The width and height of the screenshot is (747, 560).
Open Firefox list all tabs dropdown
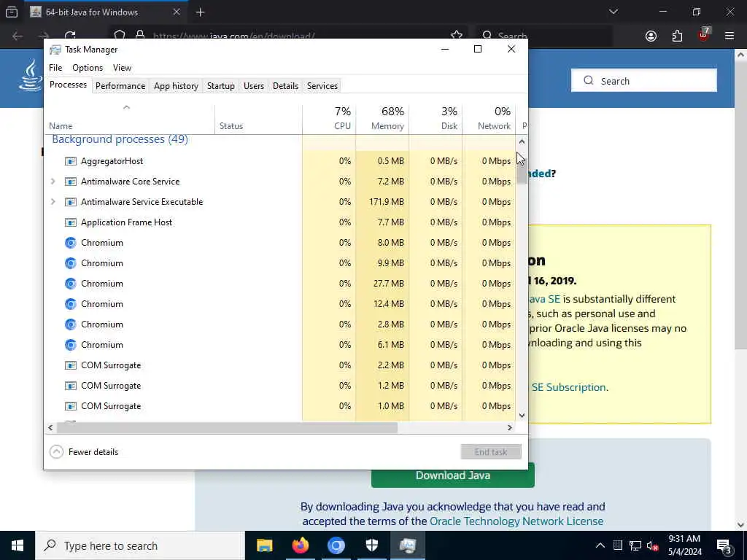pyautogui.click(x=613, y=12)
